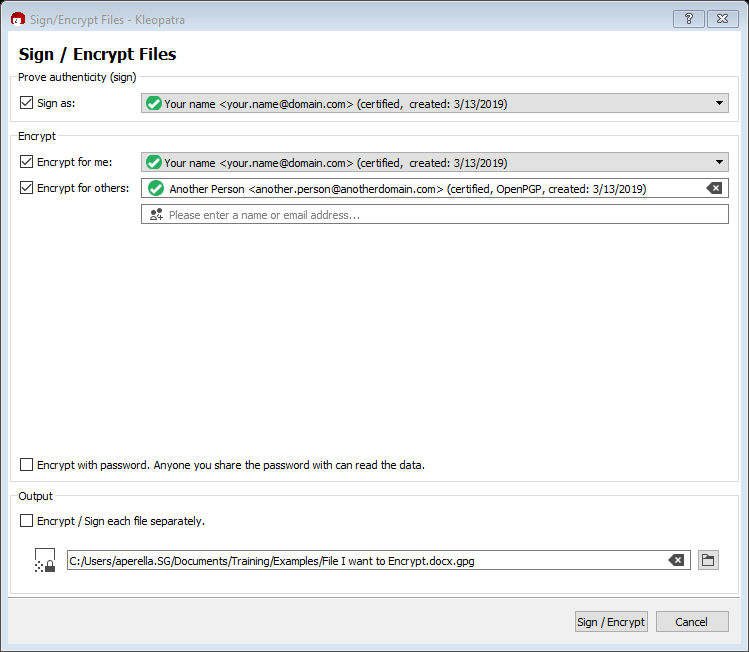Screen dimensions: 749x652
Task: Clear the output file path
Action: click(677, 560)
